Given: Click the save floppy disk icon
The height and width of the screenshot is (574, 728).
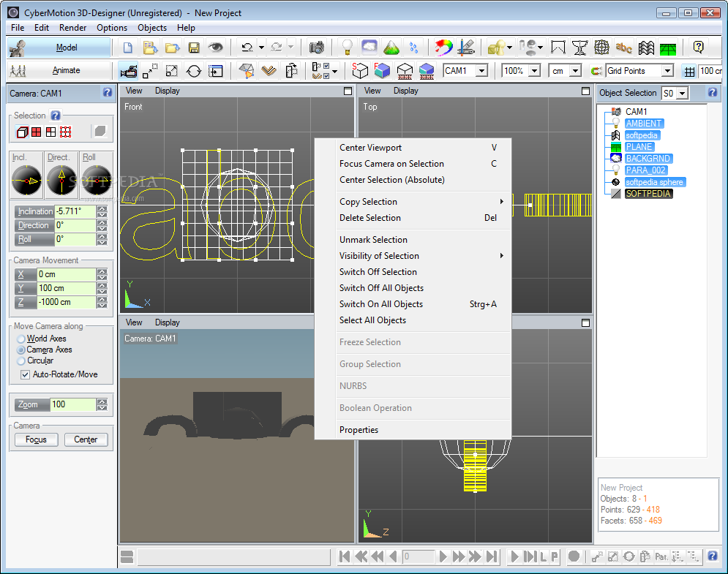Looking at the screenshot, I should 194,48.
